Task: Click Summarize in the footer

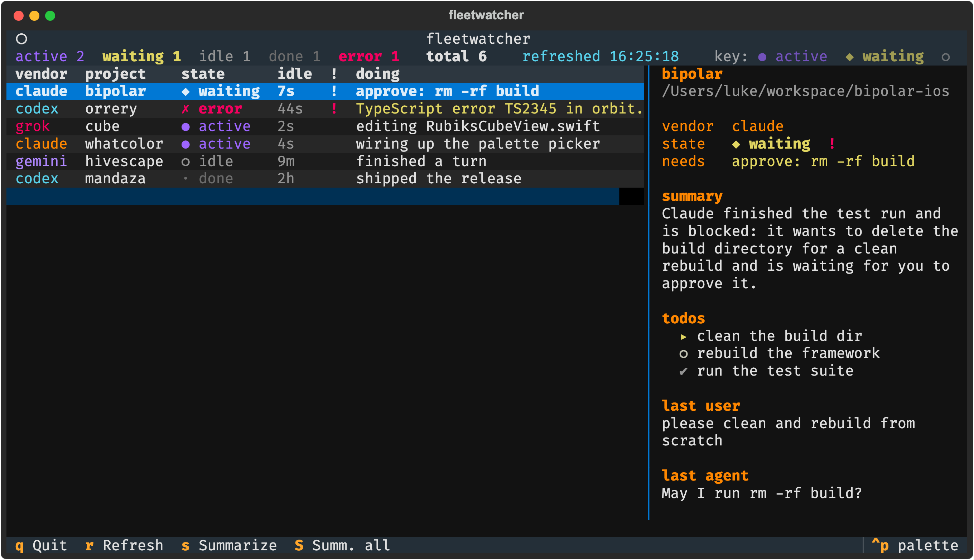Action: click(229, 545)
